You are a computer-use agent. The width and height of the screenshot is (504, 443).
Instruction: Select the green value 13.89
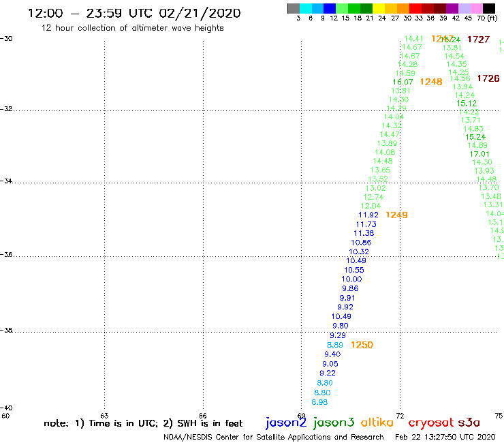387,143
